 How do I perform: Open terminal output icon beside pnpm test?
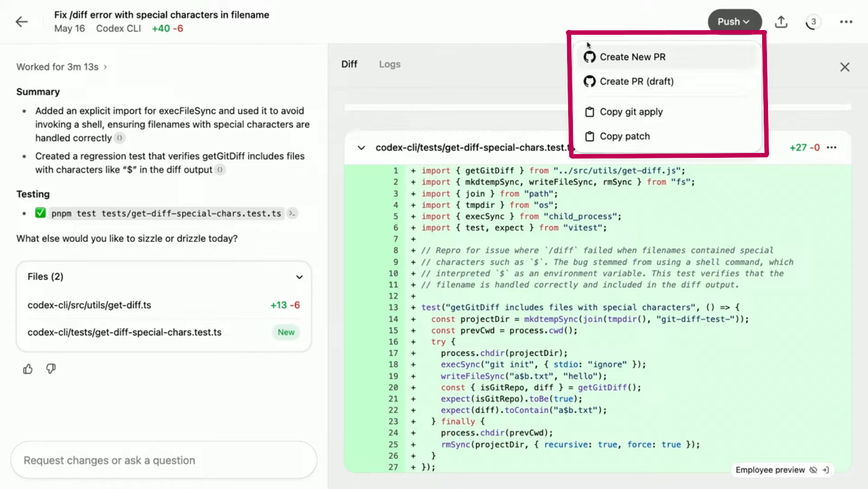(292, 213)
